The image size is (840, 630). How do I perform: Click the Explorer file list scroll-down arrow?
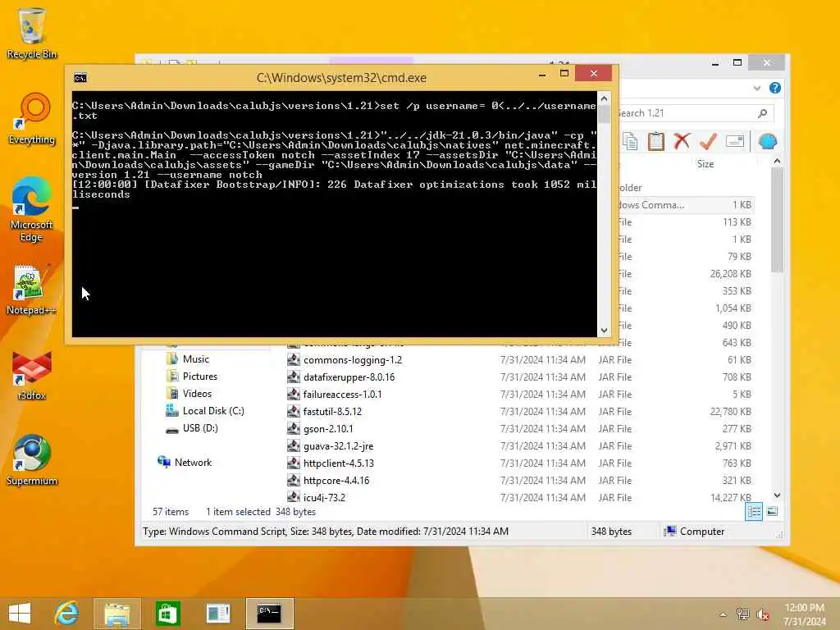point(778,495)
